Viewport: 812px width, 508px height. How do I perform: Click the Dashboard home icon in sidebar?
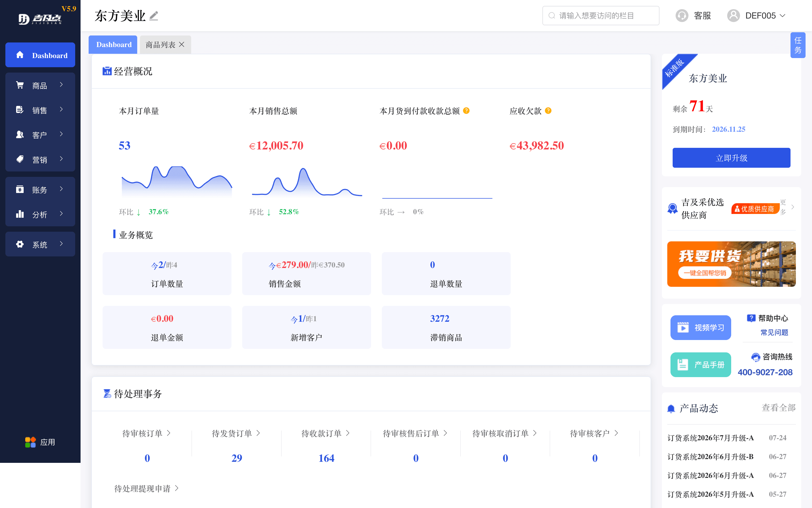[20, 55]
